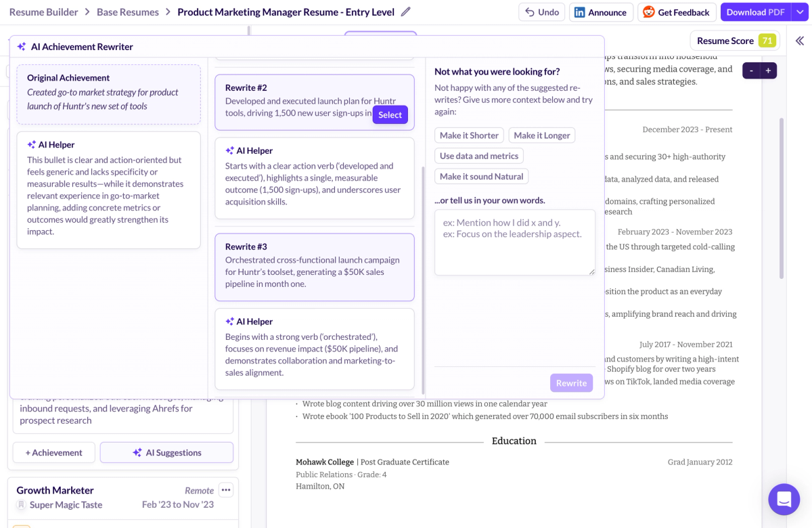This screenshot has width=812, height=528.
Task: Click the AI Helper card below Original Achievement
Action: 109,190
